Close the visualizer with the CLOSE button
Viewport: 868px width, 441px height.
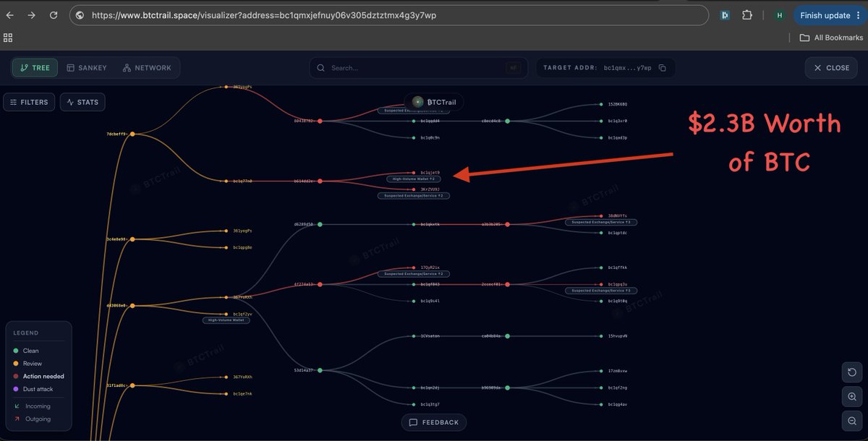point(831,68)
